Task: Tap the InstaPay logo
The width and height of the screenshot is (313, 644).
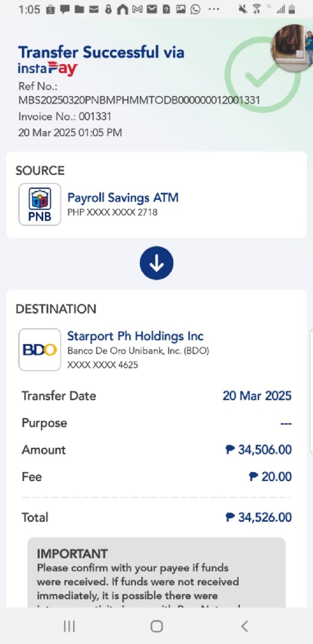Action: (x=48, y=68)
